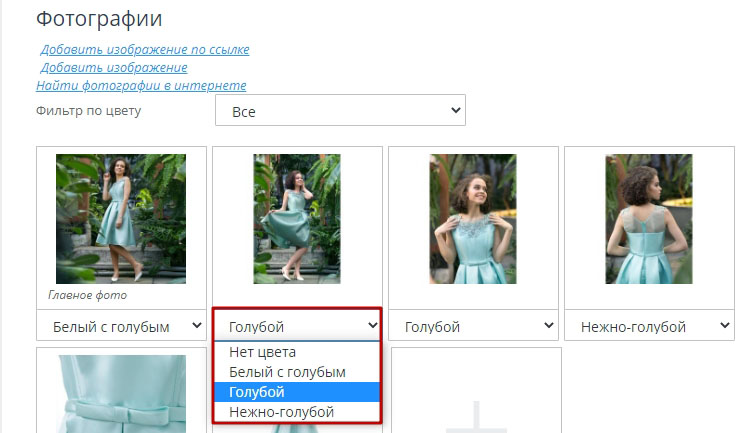
Task: Collapse the open 'Голубой' dropdown on second photo
Action: tap(297, 326)
